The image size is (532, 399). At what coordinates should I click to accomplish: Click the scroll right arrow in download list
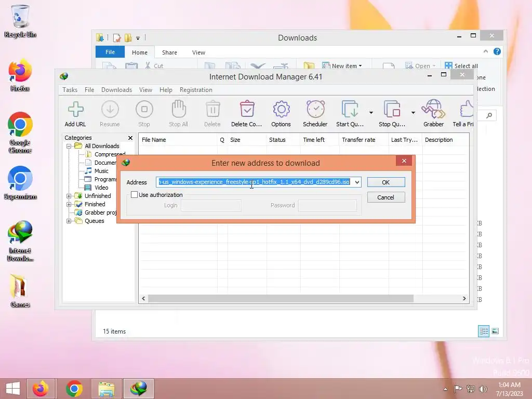(464, 299)
